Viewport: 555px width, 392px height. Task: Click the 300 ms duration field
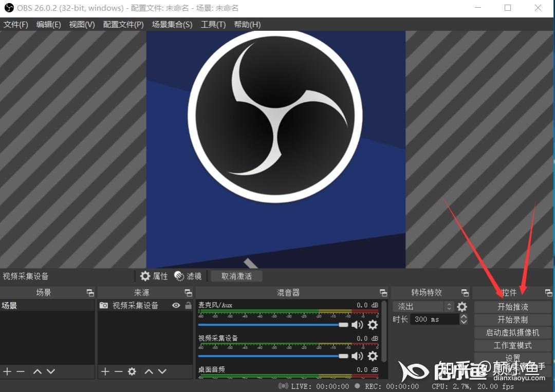435,319
